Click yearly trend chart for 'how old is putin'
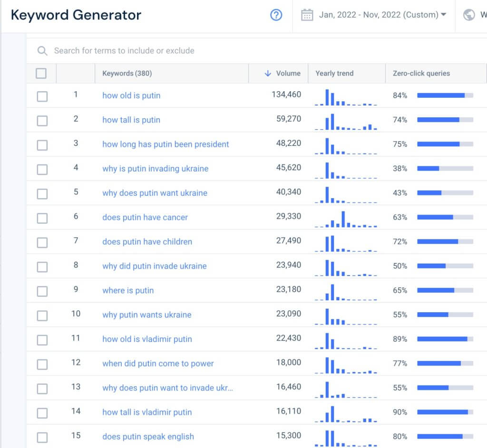The width and height of the screenshot is (487, 448). (x=346, y=96)
